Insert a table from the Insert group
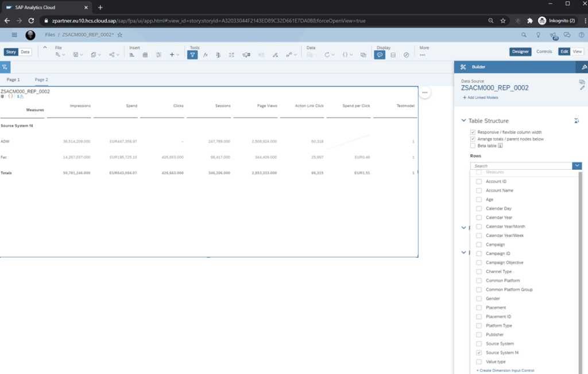588x374 pixels. click(145, 54)
